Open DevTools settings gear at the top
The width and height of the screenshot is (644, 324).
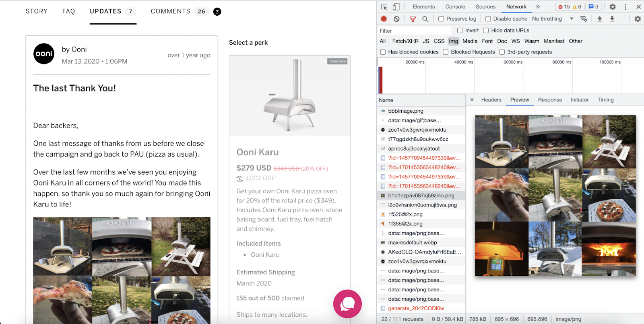pos(613,7)
